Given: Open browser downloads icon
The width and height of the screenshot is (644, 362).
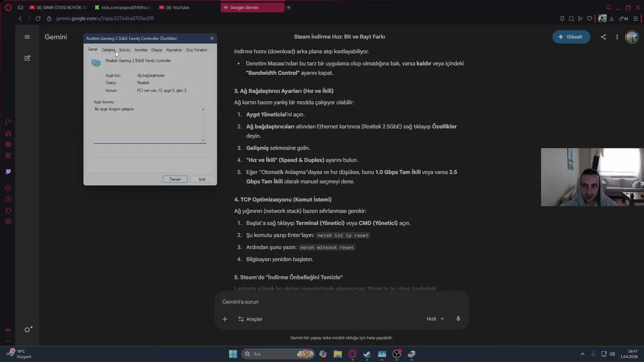Looking at the screenshot, I should pyautogui.click(x=611, y=19).
